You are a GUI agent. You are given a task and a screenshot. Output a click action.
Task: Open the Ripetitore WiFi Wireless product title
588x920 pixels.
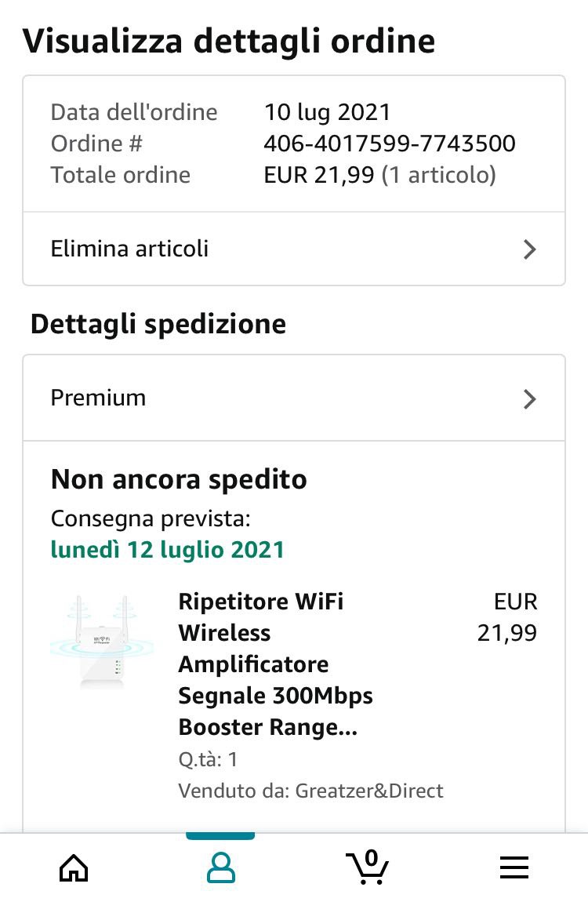pyautogui.click(x=274, y=664)
